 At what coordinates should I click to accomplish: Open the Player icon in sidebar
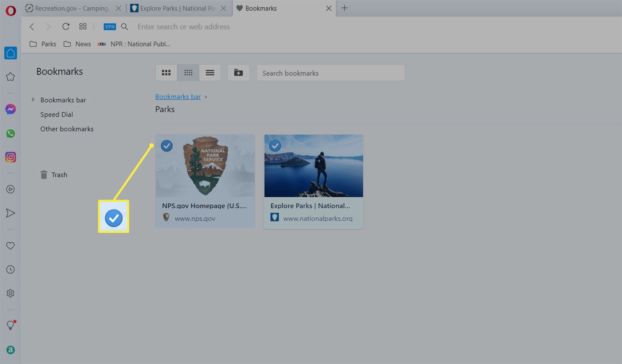[x=10, y=189]
